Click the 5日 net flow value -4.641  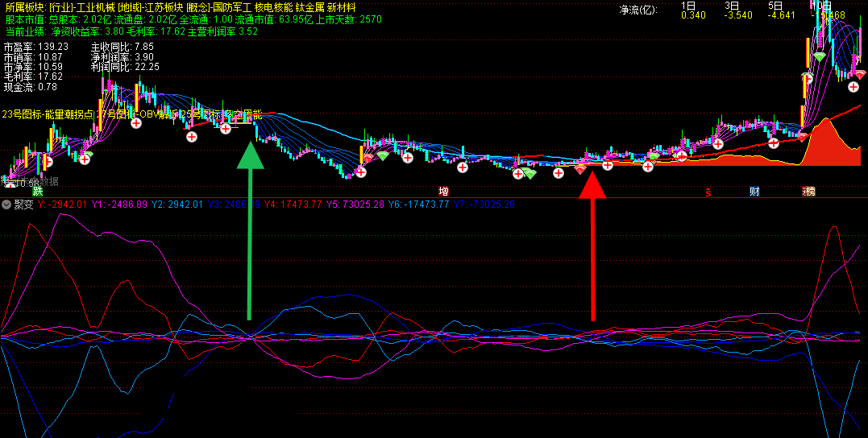coord(783,15)
